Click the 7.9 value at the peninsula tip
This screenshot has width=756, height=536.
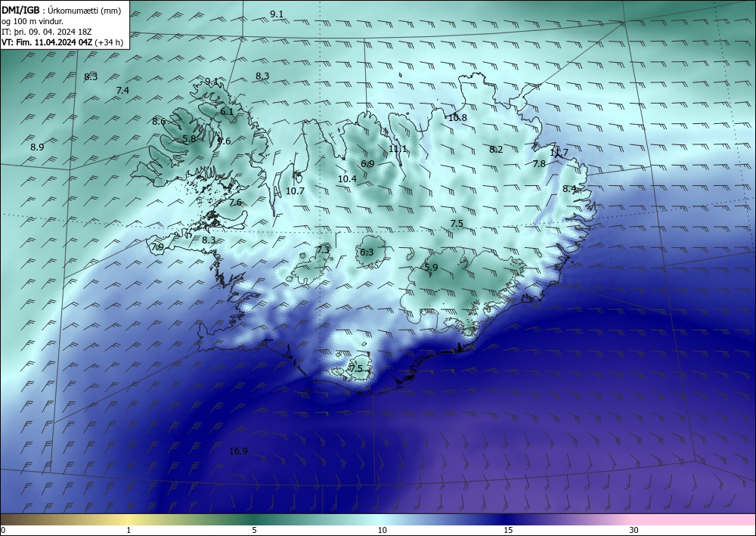point(158,247)
